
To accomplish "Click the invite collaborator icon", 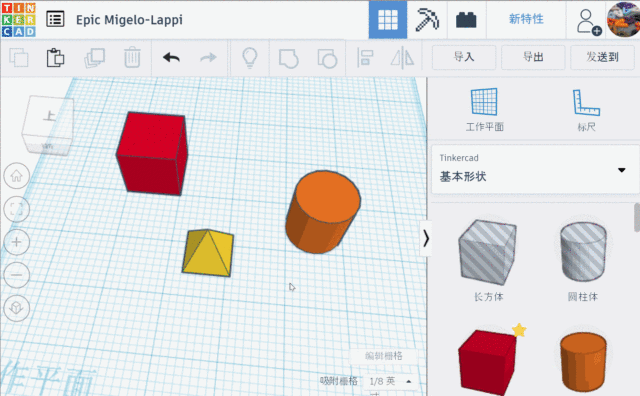I will click(588, 21).
